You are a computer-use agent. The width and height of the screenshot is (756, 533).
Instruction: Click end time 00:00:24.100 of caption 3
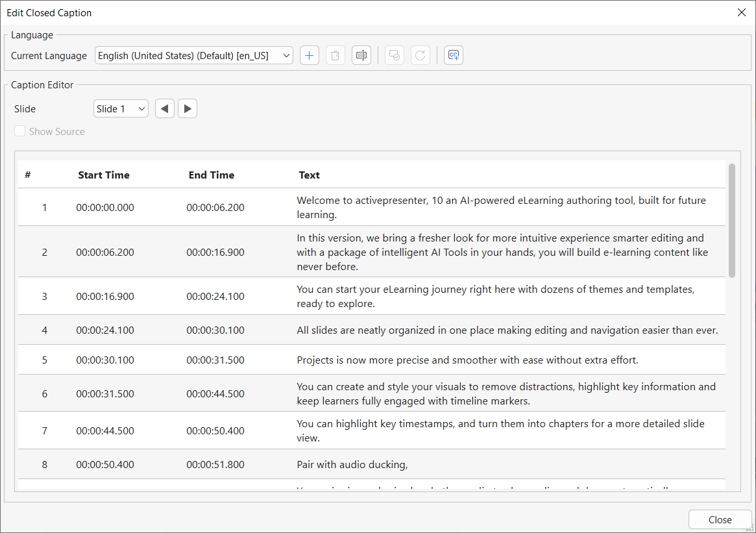215,296
